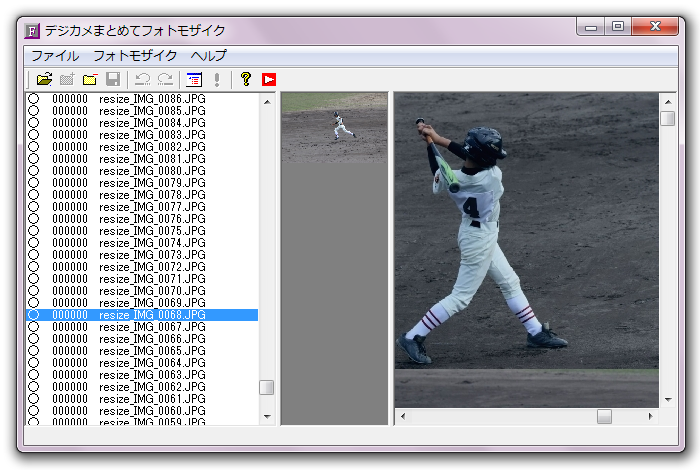Screen dimensions: 700x470
Task: Click the small baseball thumbnail image
Action: (334, 128)
